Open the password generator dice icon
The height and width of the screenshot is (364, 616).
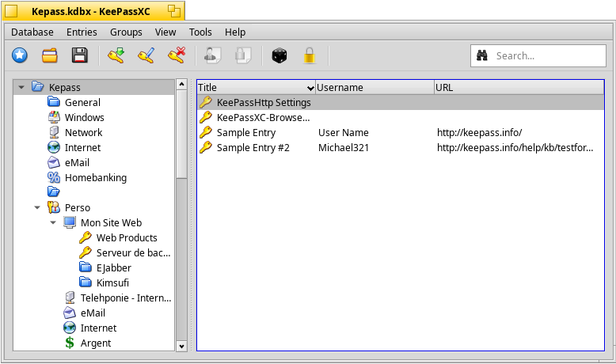[x=279, y=55]
